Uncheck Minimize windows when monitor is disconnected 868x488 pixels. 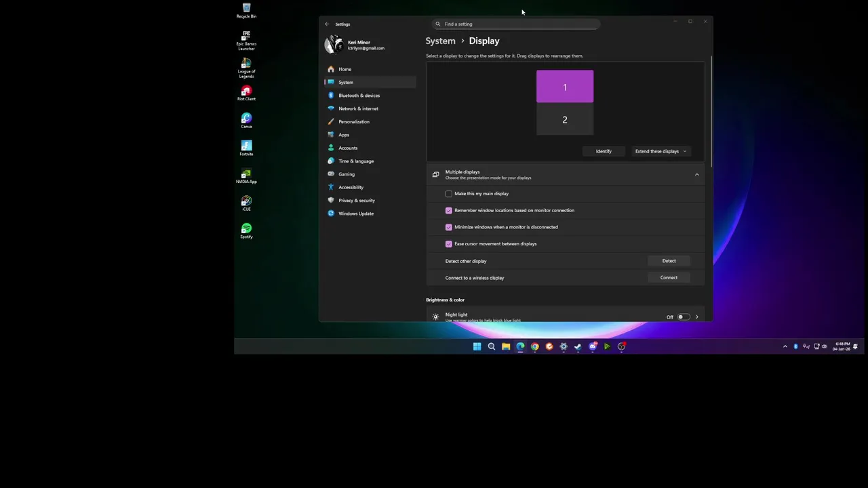(448, 227)
